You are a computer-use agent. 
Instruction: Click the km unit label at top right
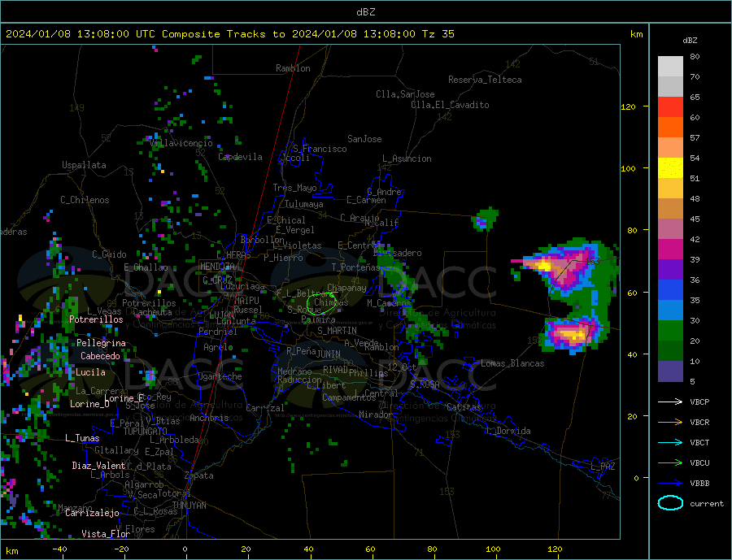point(636,34)
